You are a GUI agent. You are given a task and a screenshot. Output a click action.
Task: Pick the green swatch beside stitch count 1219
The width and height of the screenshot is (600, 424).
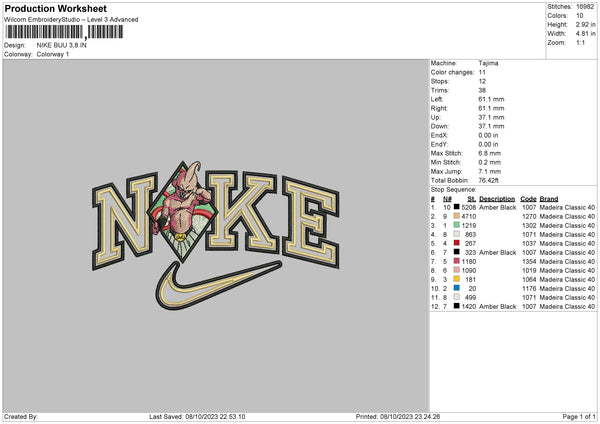457,225
